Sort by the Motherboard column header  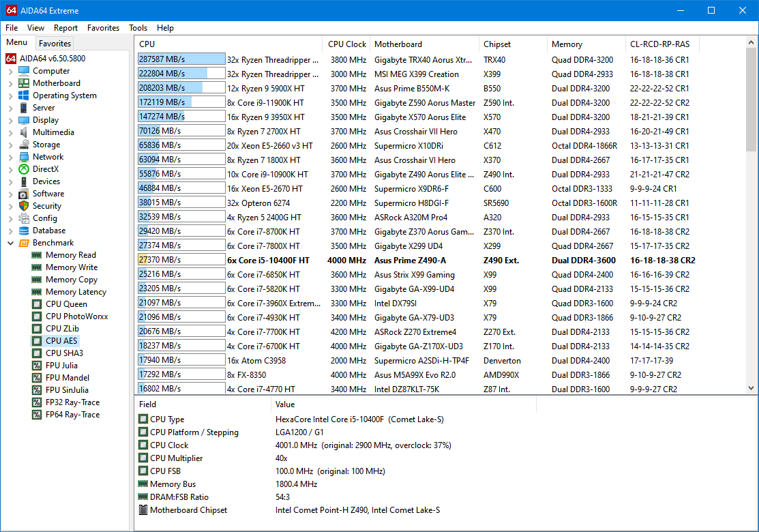pyautogui.click(x=425, y=44)
